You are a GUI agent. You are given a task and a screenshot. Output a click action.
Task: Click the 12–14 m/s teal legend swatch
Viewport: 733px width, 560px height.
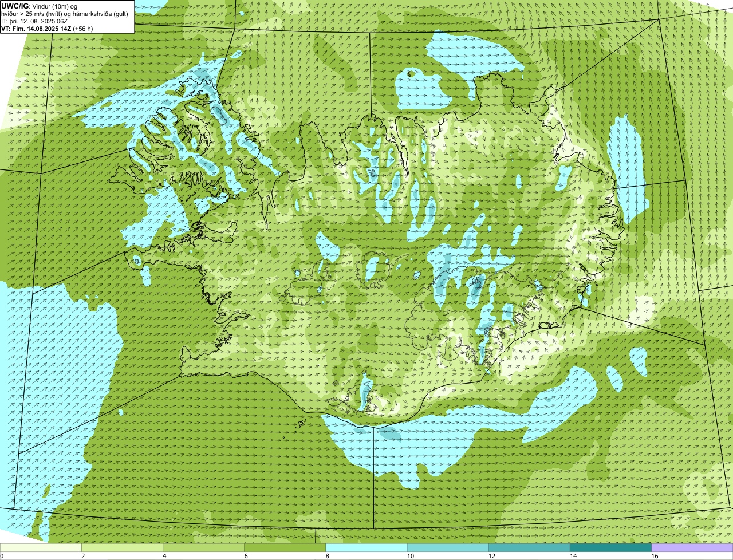coord(529,547)
